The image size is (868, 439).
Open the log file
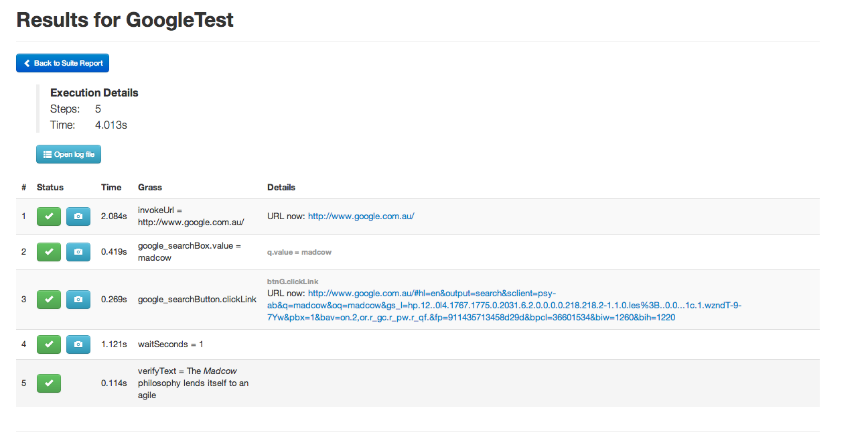tap(68, 153)
